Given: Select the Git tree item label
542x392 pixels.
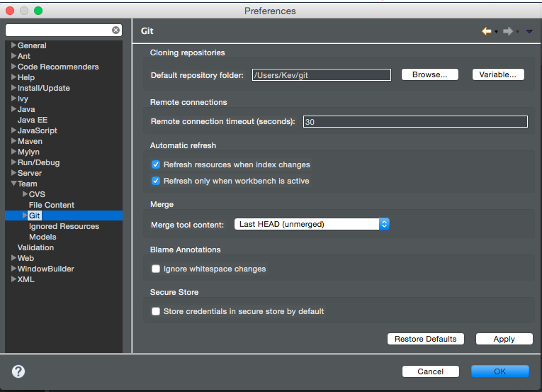Looking at the screenshot, I should point(35,215).
